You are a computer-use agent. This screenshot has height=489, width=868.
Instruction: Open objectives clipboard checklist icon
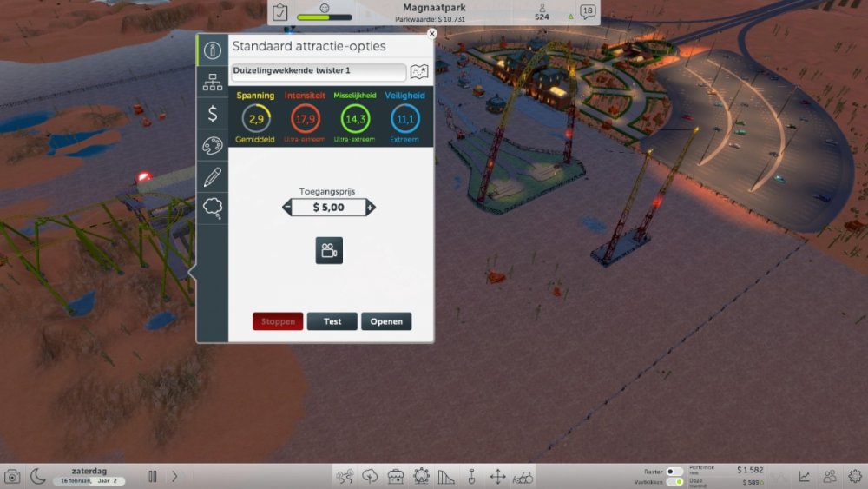(280, 12)
